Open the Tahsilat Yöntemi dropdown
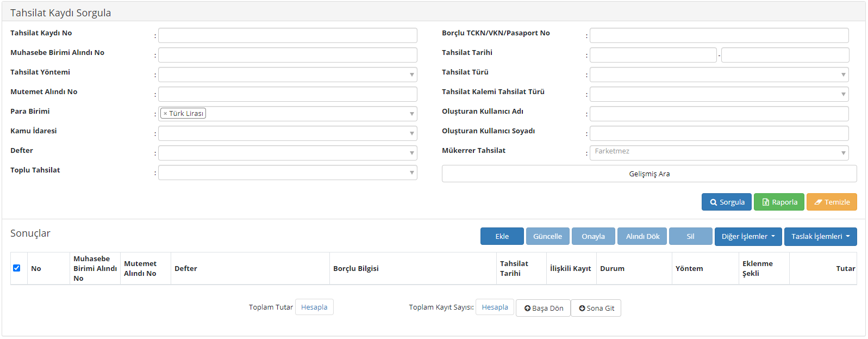 click(288, 75)
